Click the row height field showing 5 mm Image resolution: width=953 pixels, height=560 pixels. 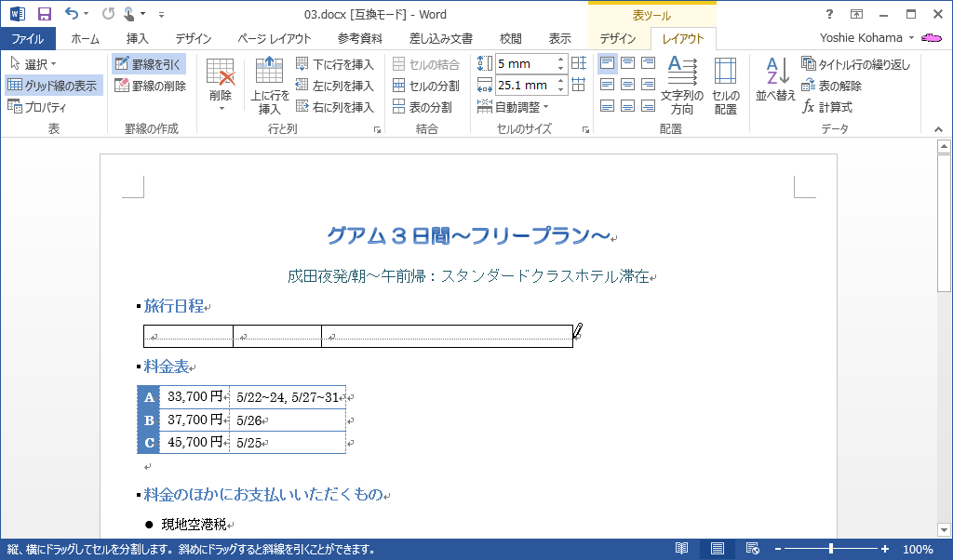(524, 63)
